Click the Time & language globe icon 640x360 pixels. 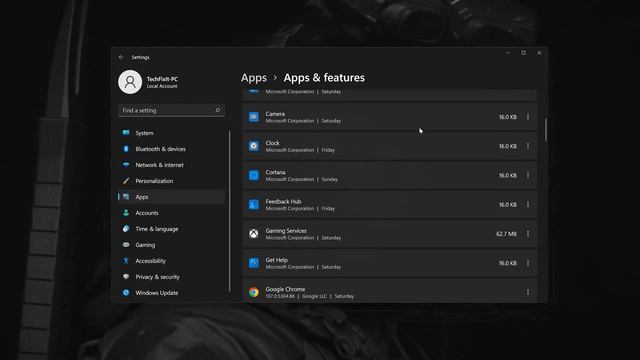(126, 229)
